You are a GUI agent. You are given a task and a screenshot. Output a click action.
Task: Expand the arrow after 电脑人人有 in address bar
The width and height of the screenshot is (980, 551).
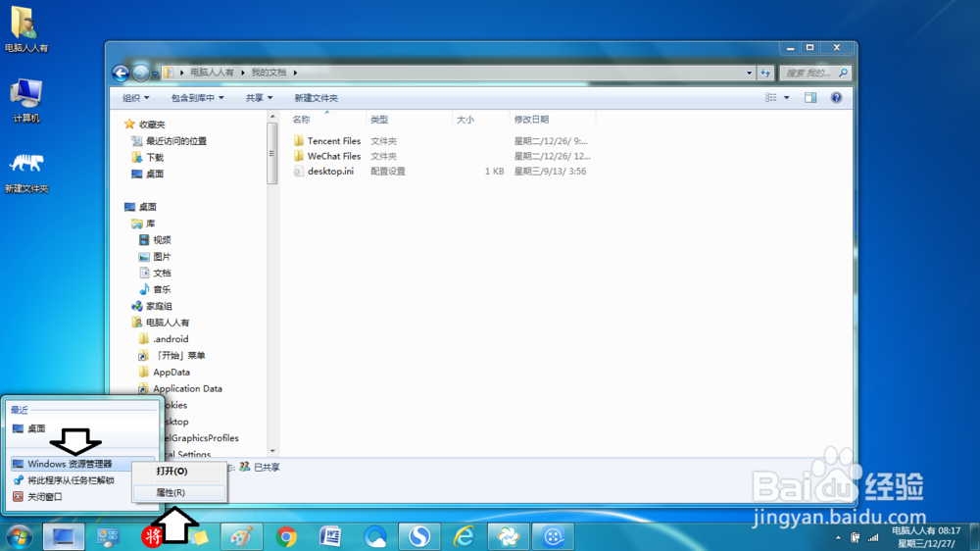pos(242,73)
